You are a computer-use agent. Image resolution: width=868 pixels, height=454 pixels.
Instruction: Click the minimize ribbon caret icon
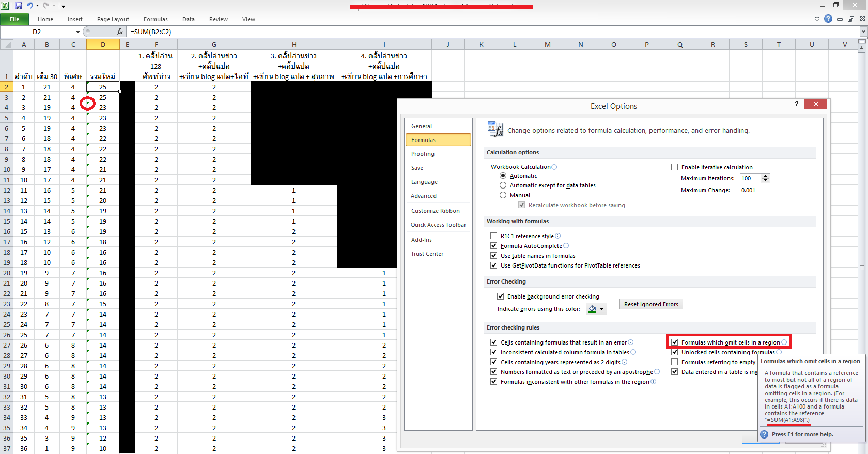(x=817, y=19)
